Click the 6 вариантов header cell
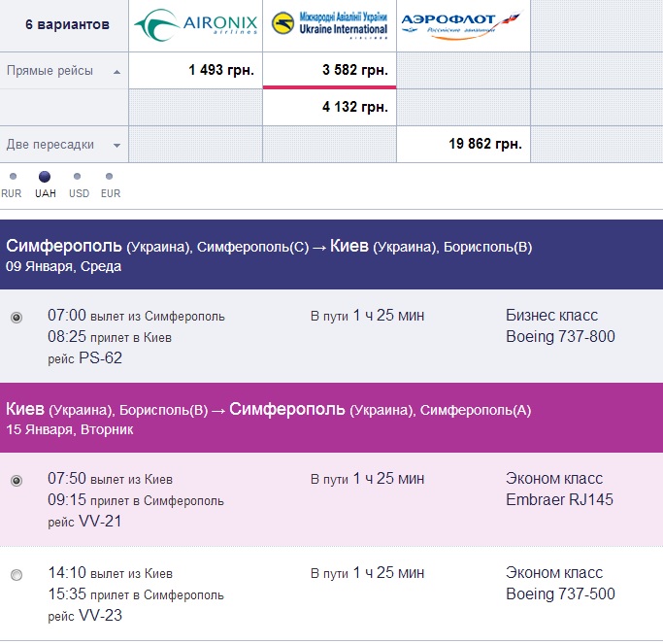 coord(67,24)
